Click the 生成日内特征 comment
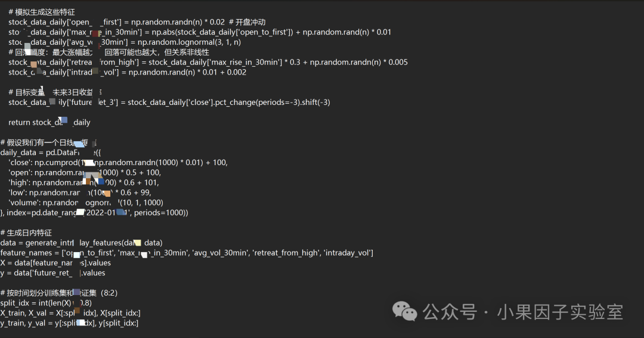 pos(26,233)
